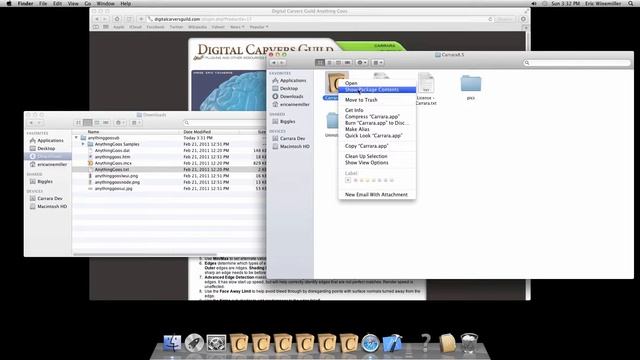
Task: Choose Burn "Carrara.app" to Disc
Action: tap(377, 123)
